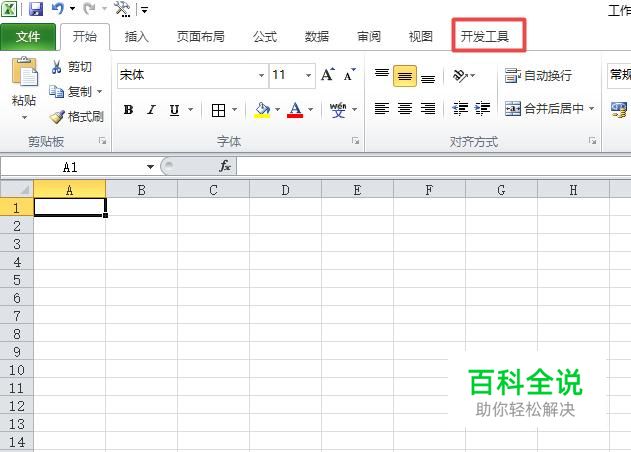Click the 格式刷 format painter button
Screen dimensions: 631x452
pos(77,117)
